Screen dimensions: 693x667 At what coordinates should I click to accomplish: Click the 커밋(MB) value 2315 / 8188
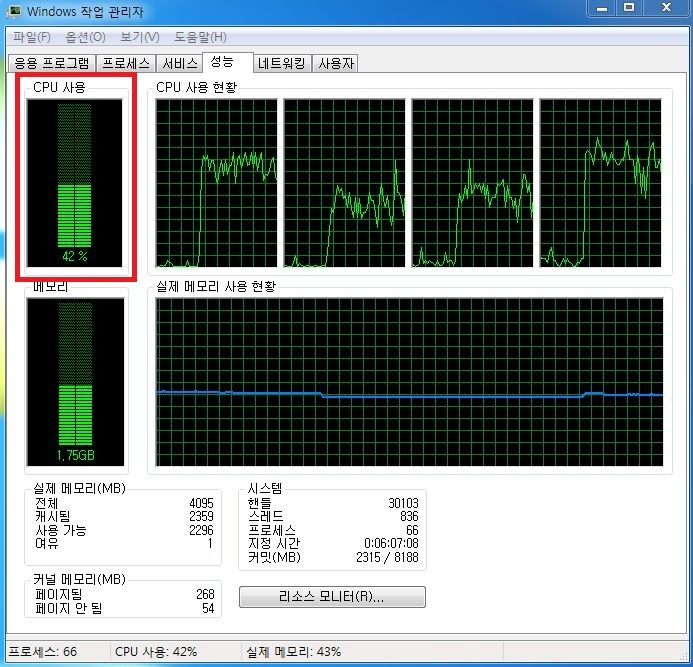click(387, 557)
